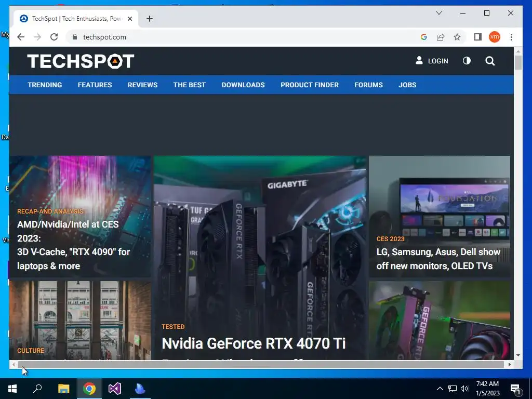This screenshot has width=532, height=399.
Task: Open the Nvidia GeForce RTX 4070 Ti article
Action: (x=254, y=343)
